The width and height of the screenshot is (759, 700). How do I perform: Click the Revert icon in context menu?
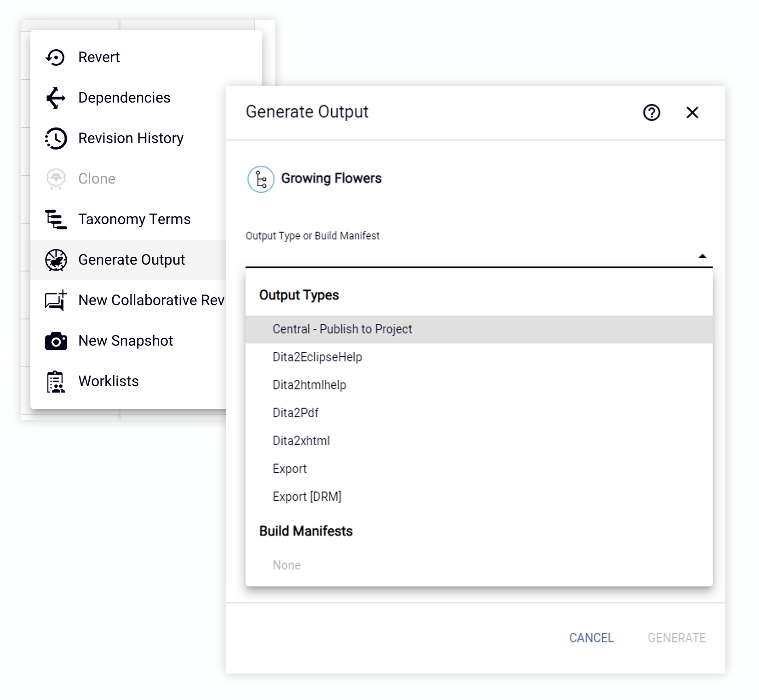(56, 57)
